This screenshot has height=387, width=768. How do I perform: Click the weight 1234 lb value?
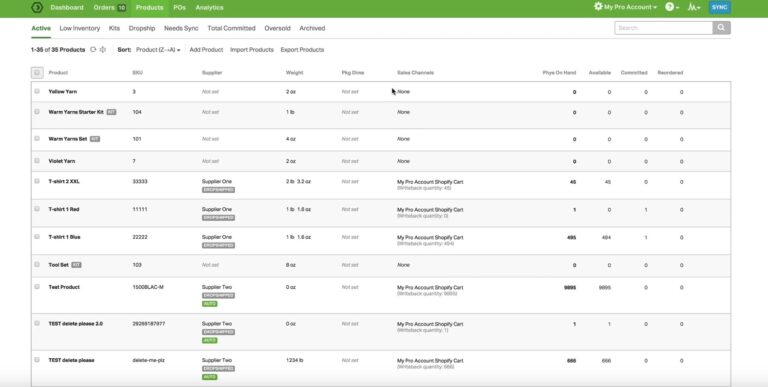tap(294, 361)
